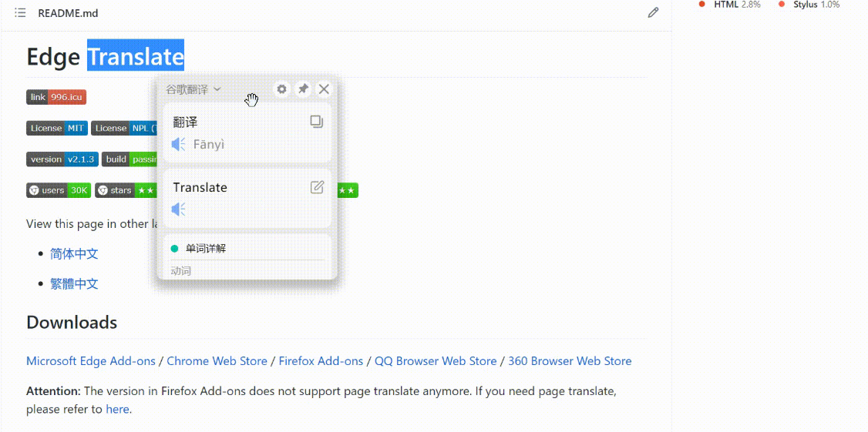The image size is (868, 432).
Task: Close the translation popup
Action: (324, 89)
